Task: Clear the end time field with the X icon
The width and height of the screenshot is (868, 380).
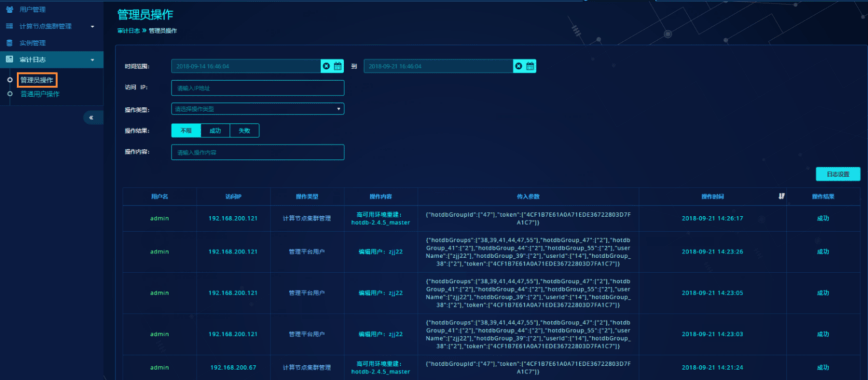Action: click(x=518, y=66)
